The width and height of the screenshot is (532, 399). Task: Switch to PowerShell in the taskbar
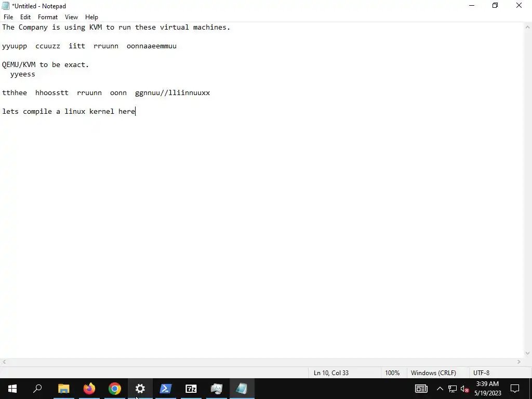(x=166, y=389)
